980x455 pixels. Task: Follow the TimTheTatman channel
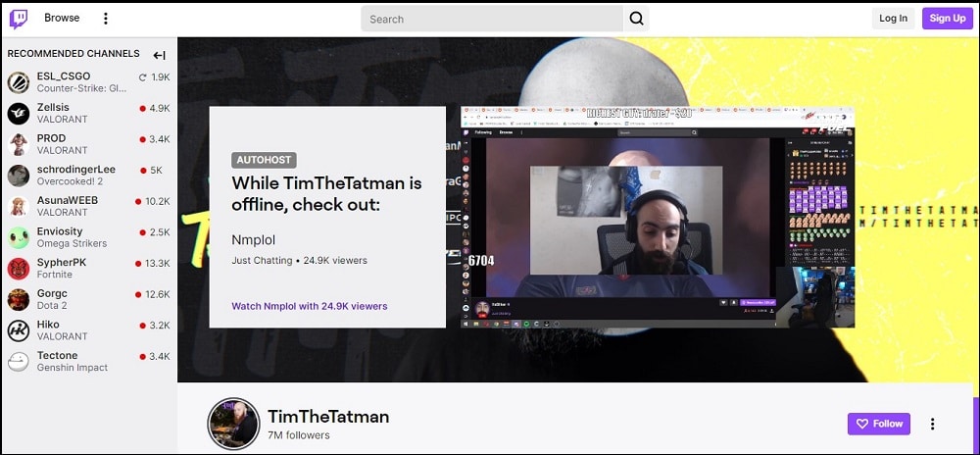(879, 424)
